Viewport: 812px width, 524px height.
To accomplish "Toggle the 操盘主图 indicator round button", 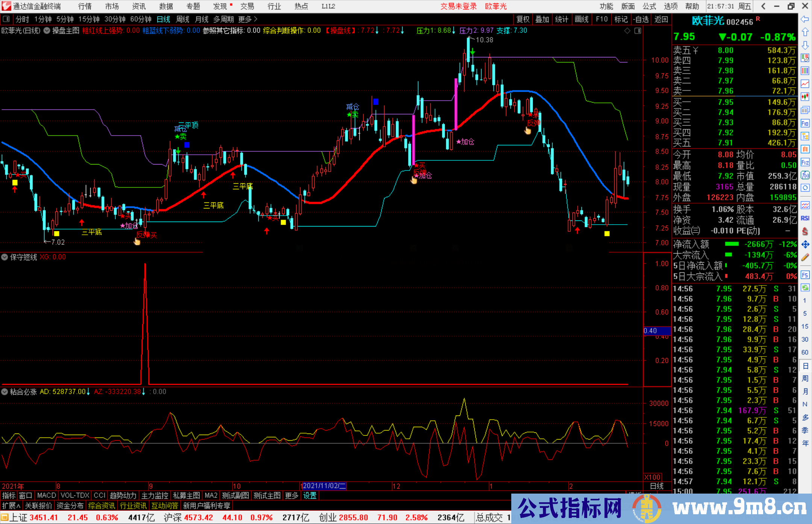I will [x=47, y=31].
